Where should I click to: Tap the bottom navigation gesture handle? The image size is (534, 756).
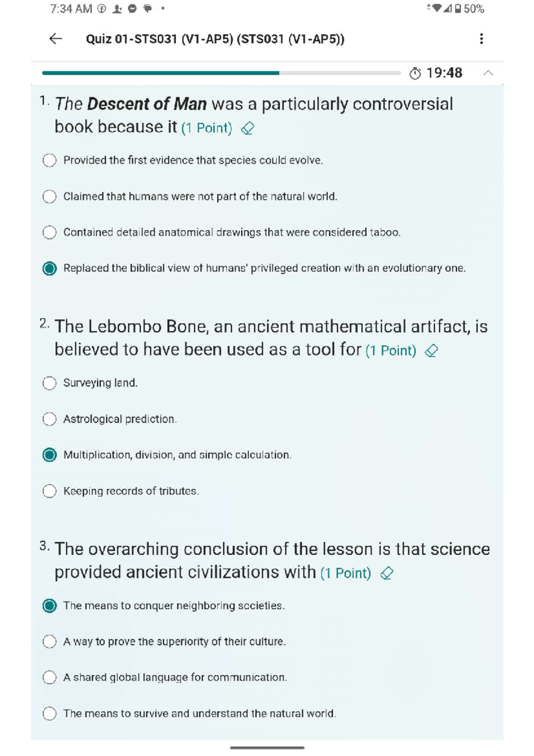tap(267, 748)
